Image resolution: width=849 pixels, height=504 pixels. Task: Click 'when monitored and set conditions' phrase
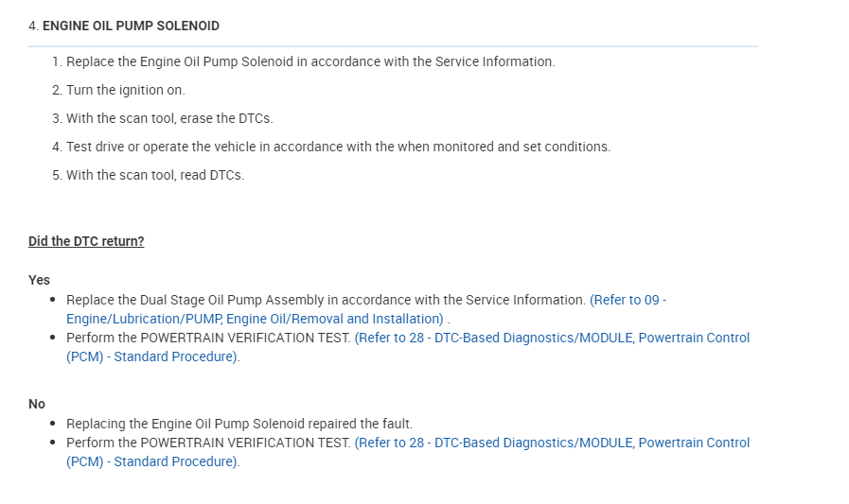point(508,147)
